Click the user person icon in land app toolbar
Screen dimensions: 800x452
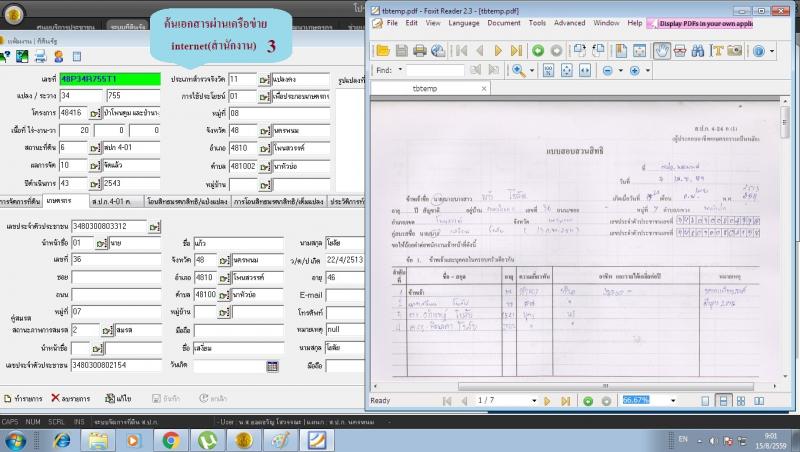click(x=59, y=57)
